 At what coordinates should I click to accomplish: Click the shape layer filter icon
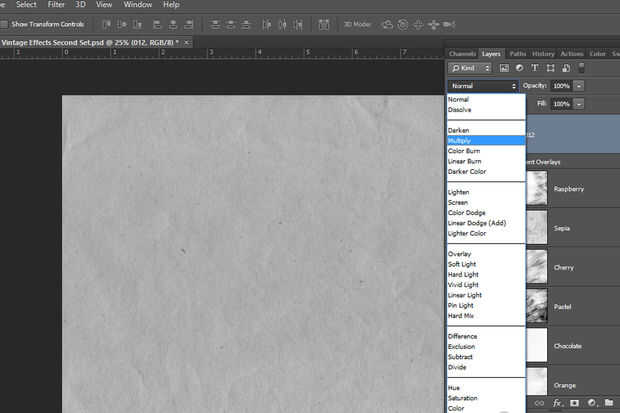550,68
